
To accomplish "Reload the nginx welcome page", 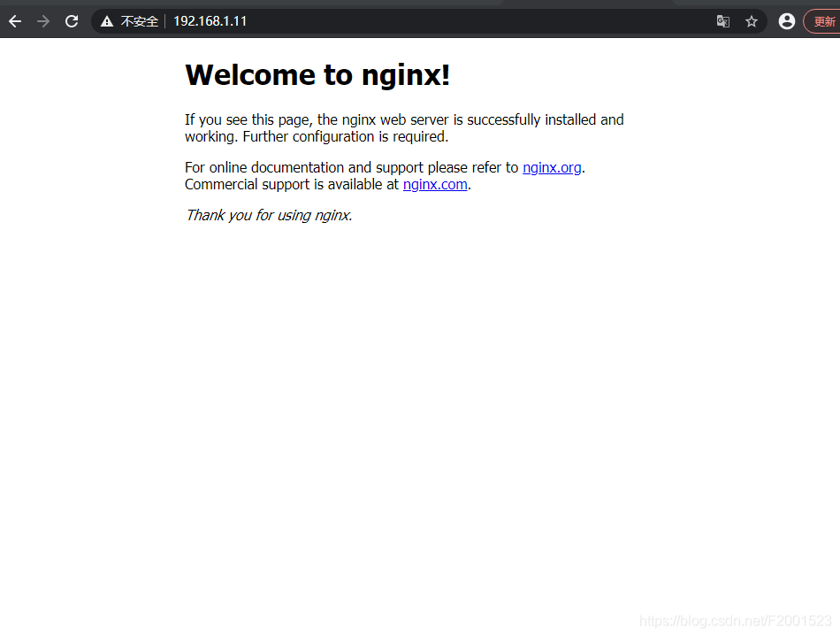I will click(72, 21).
